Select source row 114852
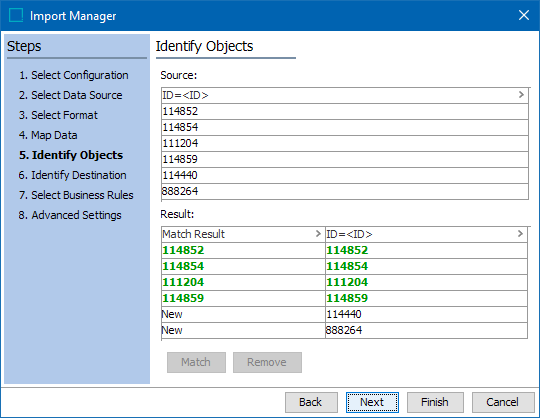540x418 pixels. (345, 111)
